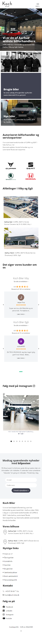Click the Honda brand logo
Viewport: 42px width, 644px height.
pos(31,177)
